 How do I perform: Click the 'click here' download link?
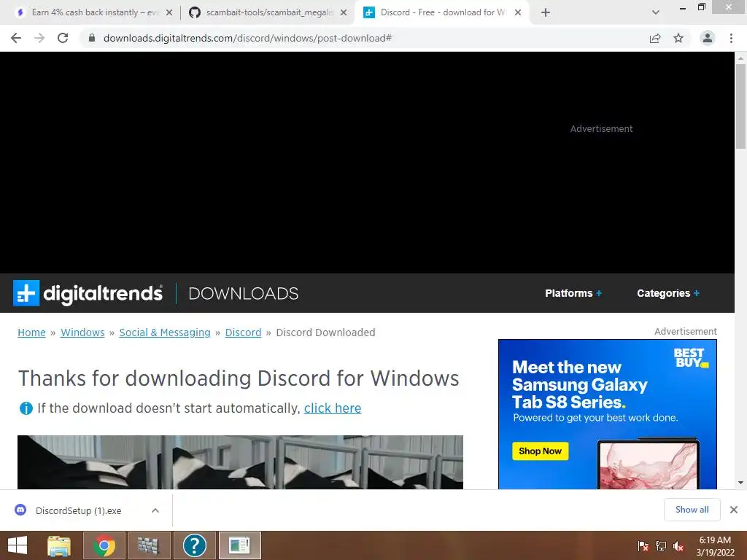[333, 408]
